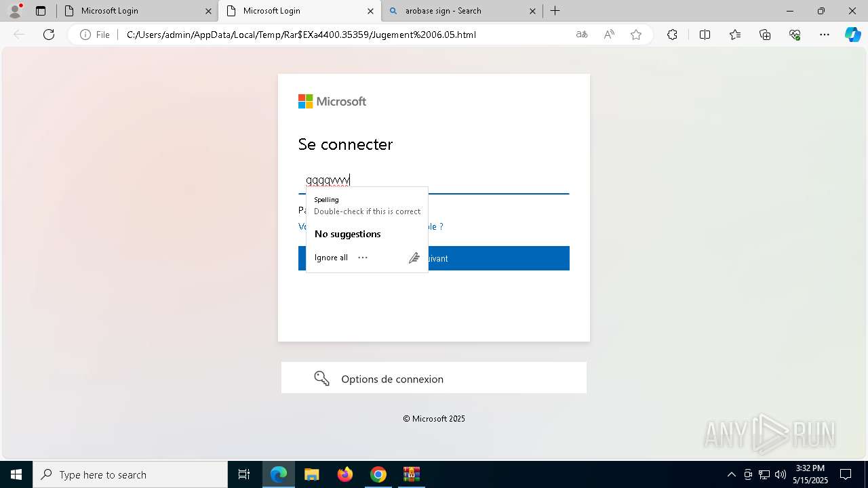Open the clock showing 3:32 PM
Screen dimensions: 868x488
pos(812,474)
